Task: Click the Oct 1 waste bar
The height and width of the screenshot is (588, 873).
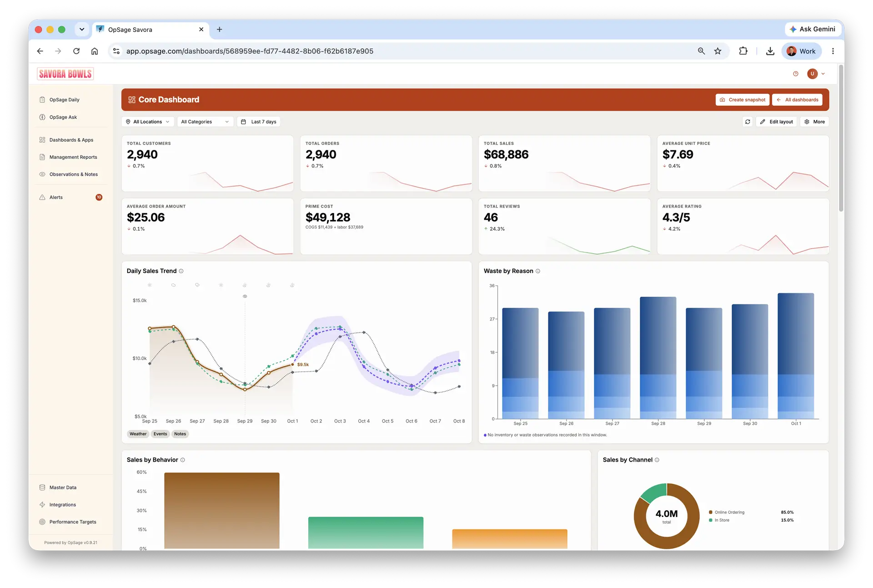Action: [796, 355]
